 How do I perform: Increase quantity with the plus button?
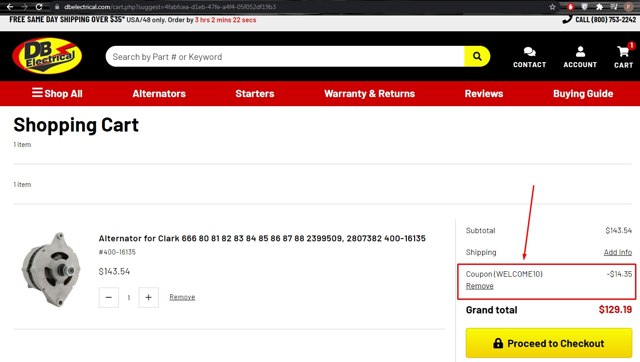click(x=149, y=297)
